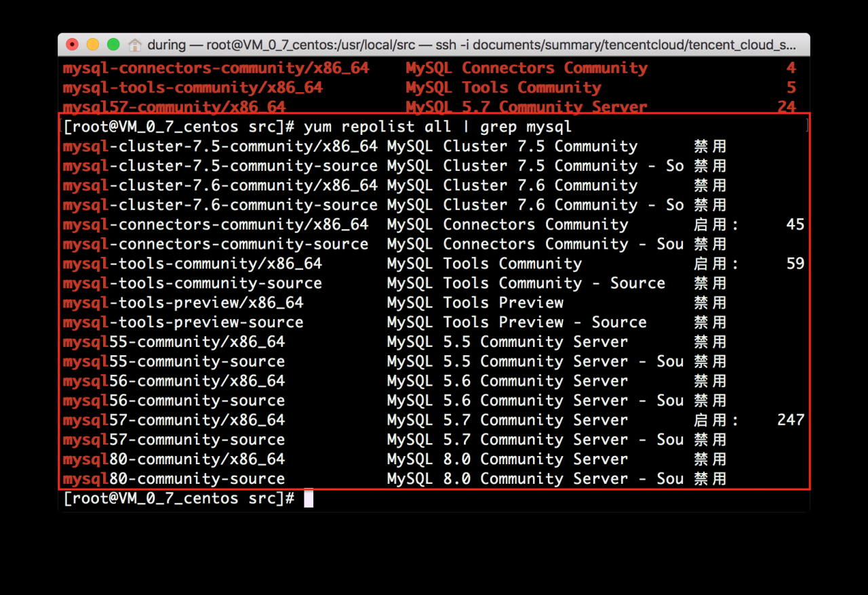Select repo id "mysql-cluster-7.6-community/x86_64"
The width and height of the screenshot is (868, 595).
point(220,186)
